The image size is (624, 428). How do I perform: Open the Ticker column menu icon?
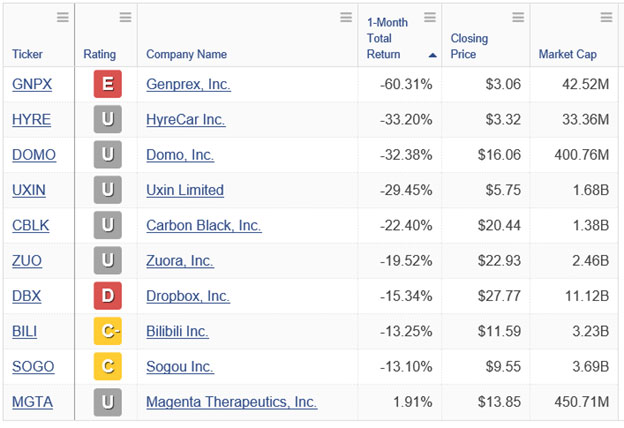click(x=63, y=17)
